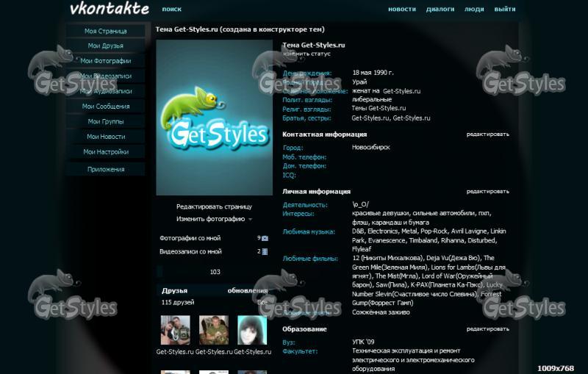Click редактировать next to Образование
Image resolution: width=588 pixels, height=374 pixels.
[x=487, y=329]
